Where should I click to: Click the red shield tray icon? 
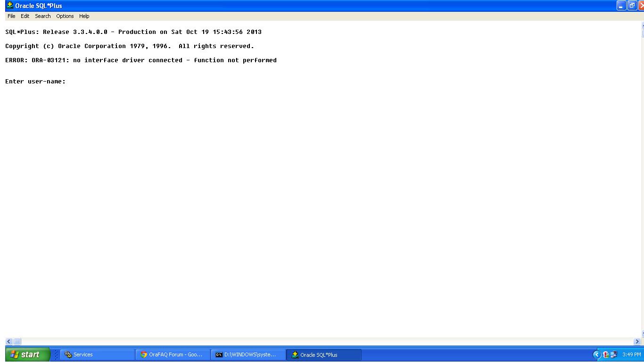[x=606, y=354]
